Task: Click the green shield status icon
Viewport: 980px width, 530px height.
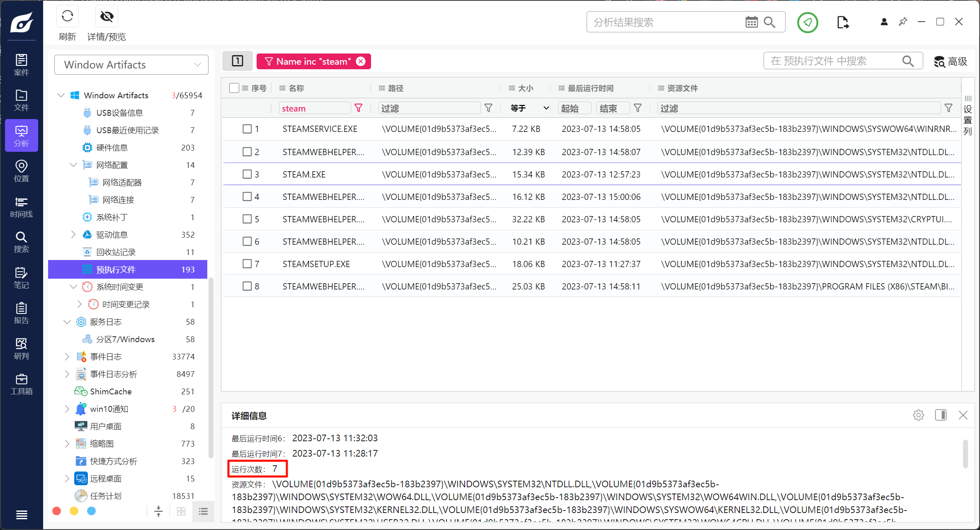Action: coord(807,22)
